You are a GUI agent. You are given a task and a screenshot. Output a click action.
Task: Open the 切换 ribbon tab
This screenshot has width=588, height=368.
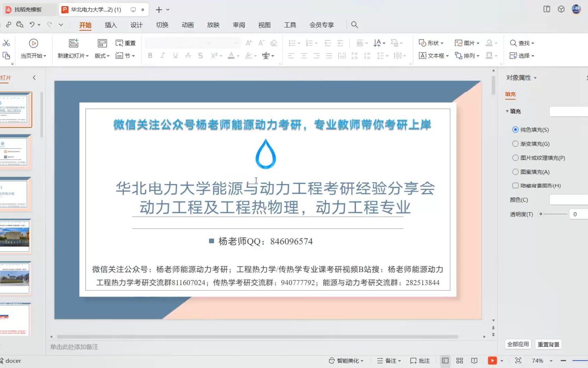click(x=162, y=25)
